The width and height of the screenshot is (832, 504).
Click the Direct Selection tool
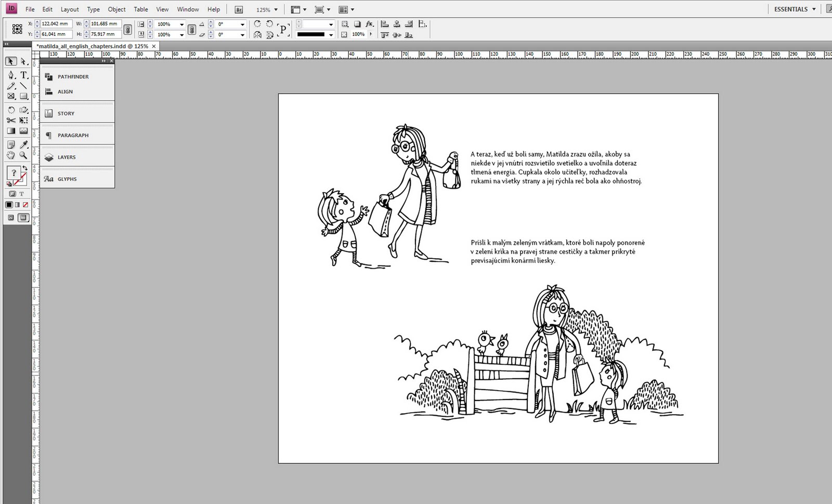click(23, 61)
